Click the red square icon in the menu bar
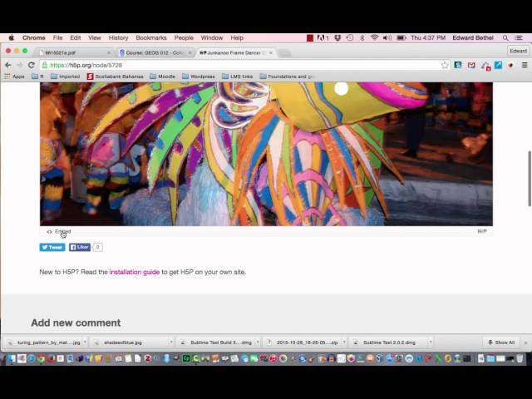 [310, 38]
